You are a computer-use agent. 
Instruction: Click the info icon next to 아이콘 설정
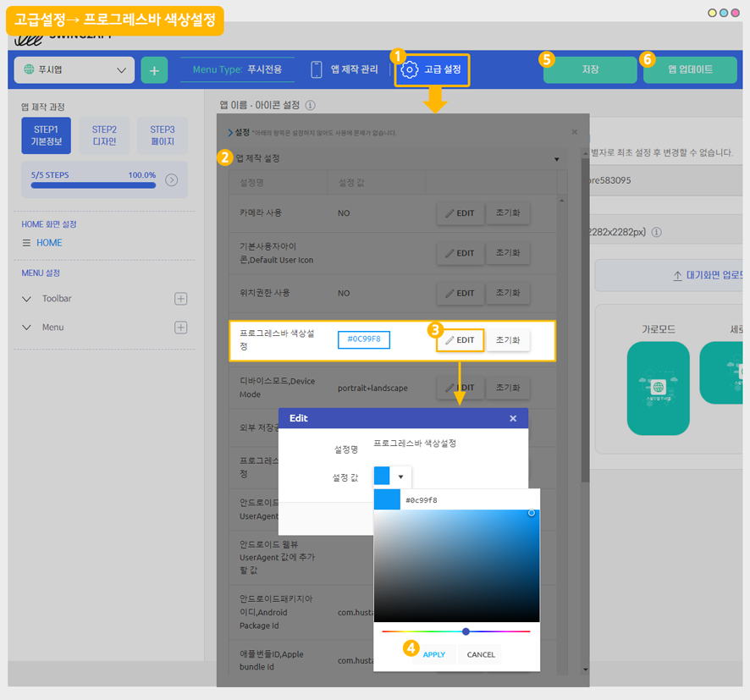point(310,106)
